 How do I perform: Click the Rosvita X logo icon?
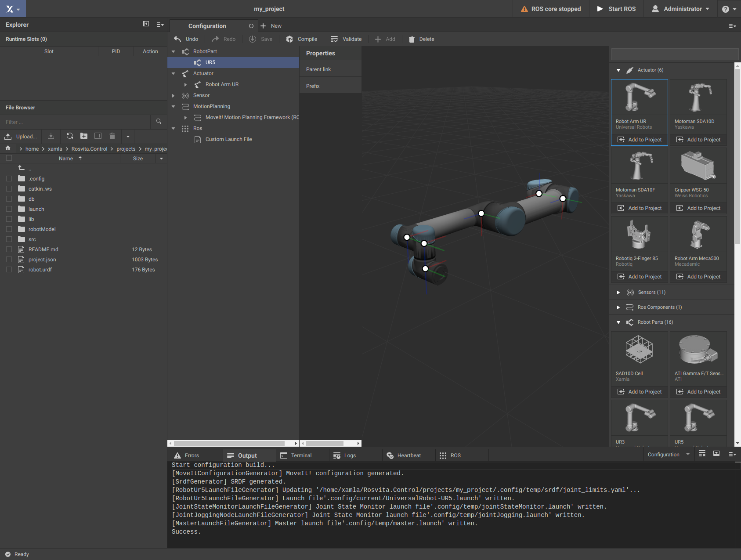10,9
